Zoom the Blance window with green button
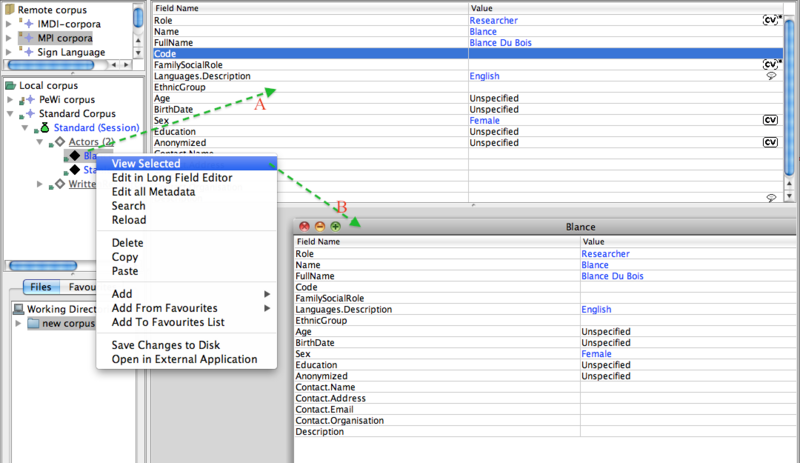800x463 pixels. (335, 226)
